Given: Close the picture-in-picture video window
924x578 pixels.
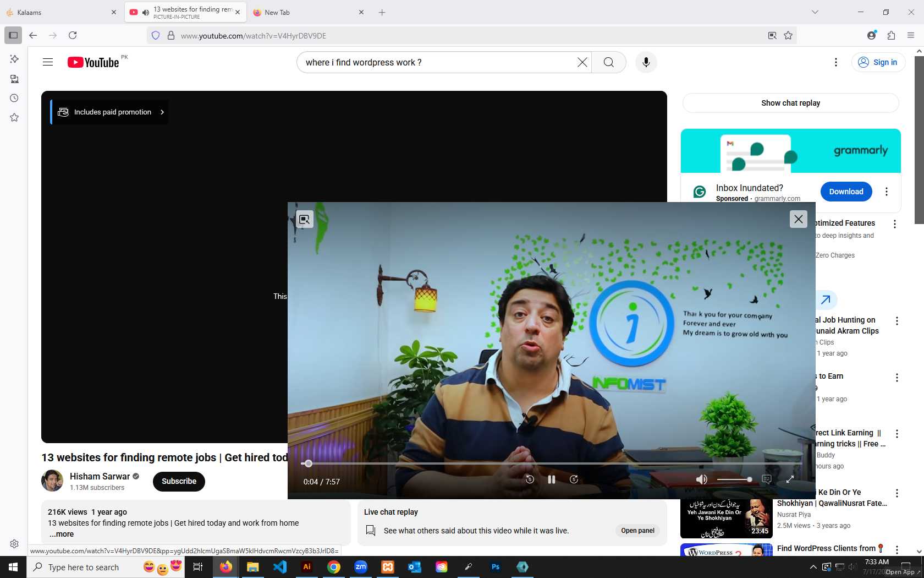Looking at the screenshot, I should coord(799,219).
